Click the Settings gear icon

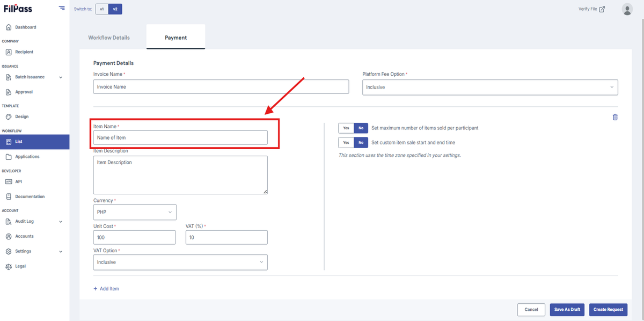pyautogui.click(x=9, y=251)
